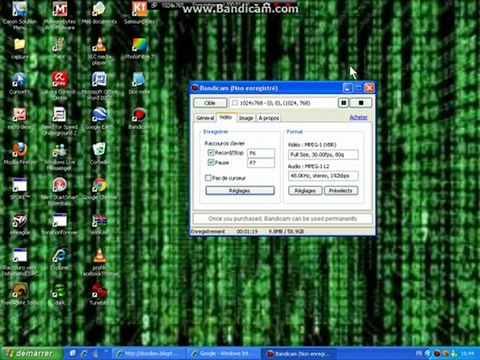Click the 16:44 clock in the taskbar
This screenshot has height=360, width=480.
pyautogui.click(x=467, y=353)
